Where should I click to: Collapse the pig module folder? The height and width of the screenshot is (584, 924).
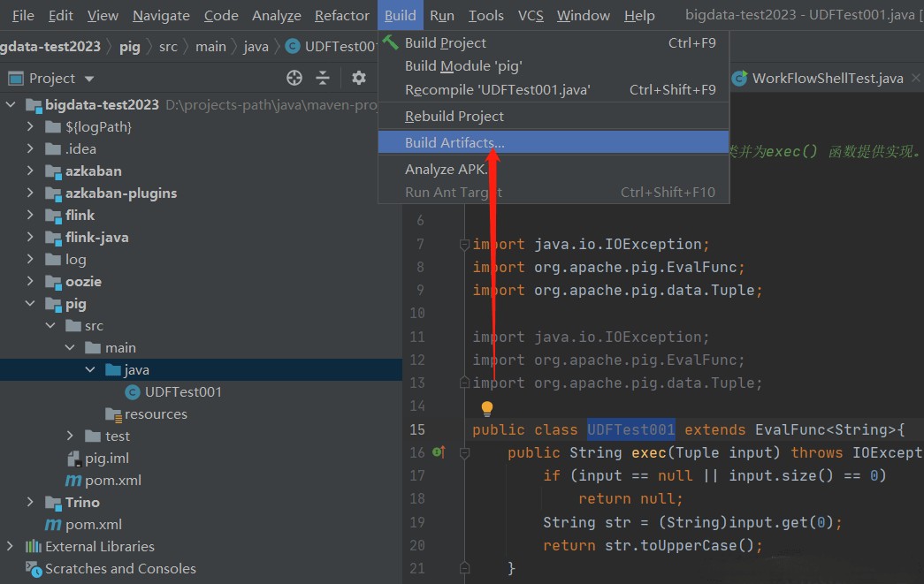click(x=31, y=303)
